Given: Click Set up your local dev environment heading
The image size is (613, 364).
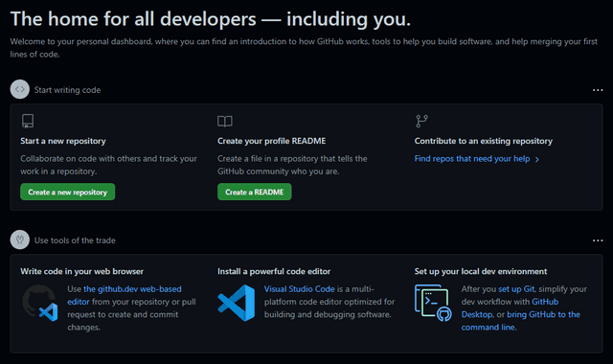Looking at the screenshot, I should pos(481,271).
